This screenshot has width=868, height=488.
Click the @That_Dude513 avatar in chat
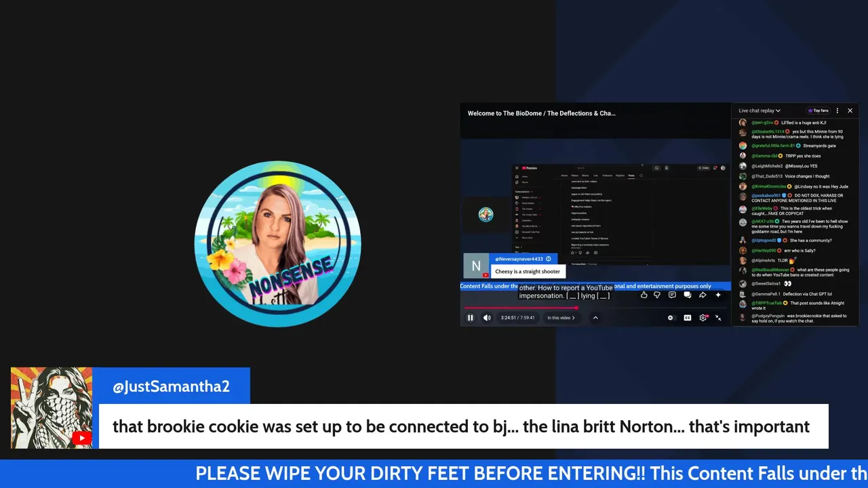(743, 176)
